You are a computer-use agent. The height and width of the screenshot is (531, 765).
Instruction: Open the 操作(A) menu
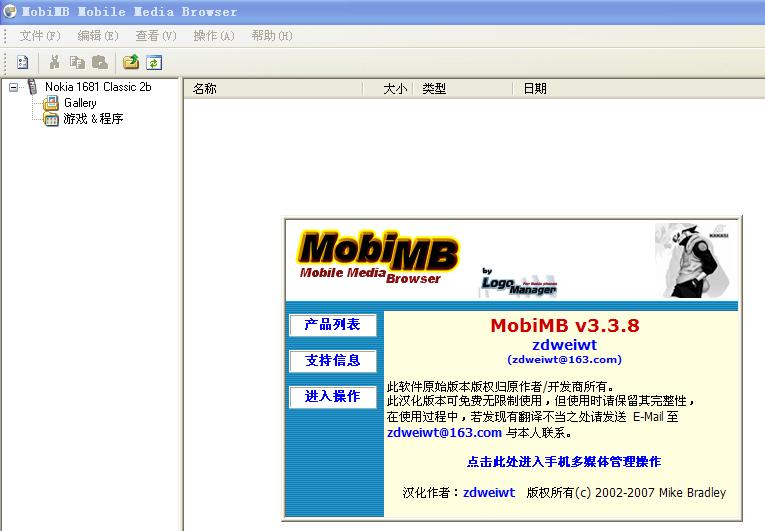[x=214, y=36]
